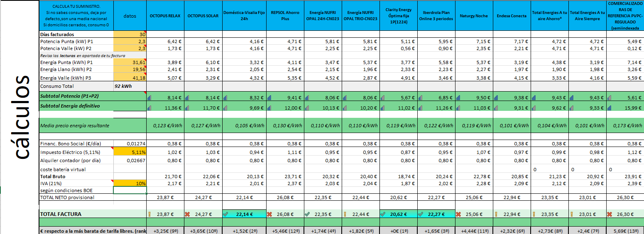Click the bars icon beside 9,50 € Subtotal Potencia
This screenshot has width=644, height=234.
[x=458, y=98]
